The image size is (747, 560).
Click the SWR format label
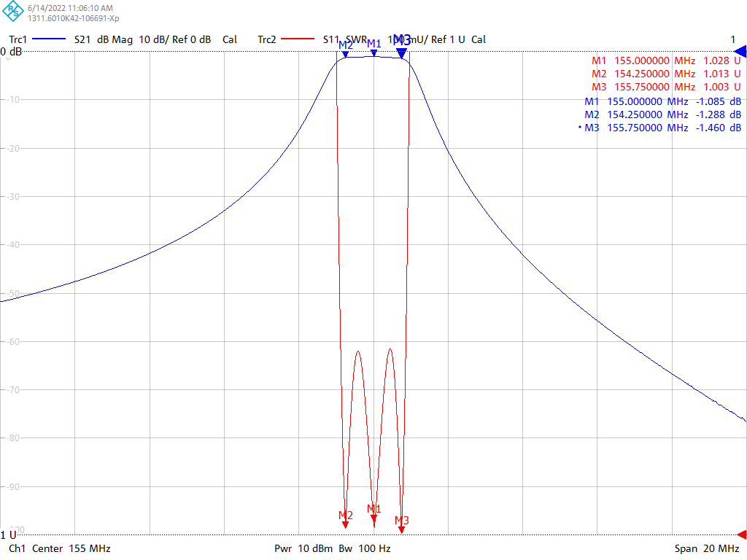click(356, 39)
